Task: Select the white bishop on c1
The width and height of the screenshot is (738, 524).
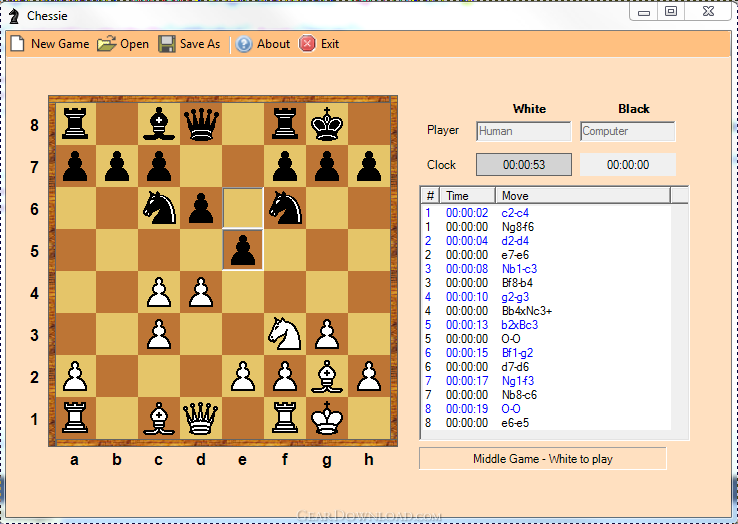Action: click(159, 419)
